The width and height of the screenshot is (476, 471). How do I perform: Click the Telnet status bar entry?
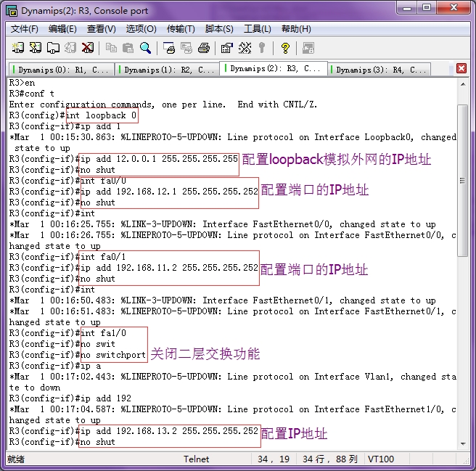coord(196,459)
